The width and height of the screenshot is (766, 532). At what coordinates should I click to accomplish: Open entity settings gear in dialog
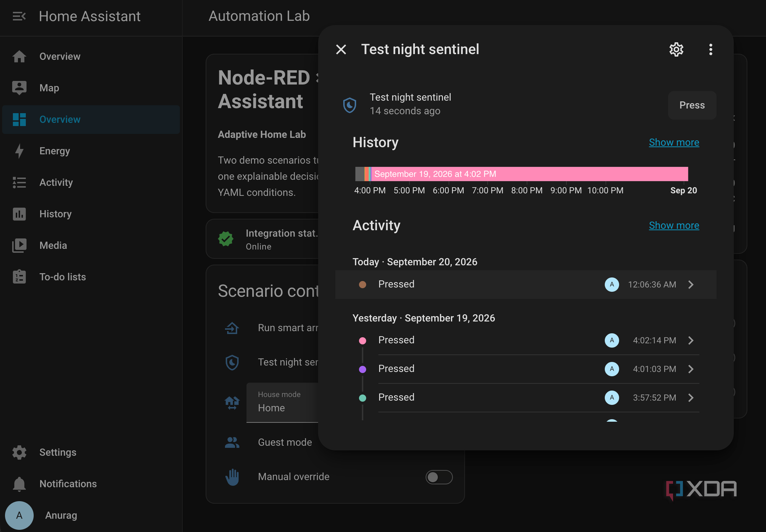point(676,50)
